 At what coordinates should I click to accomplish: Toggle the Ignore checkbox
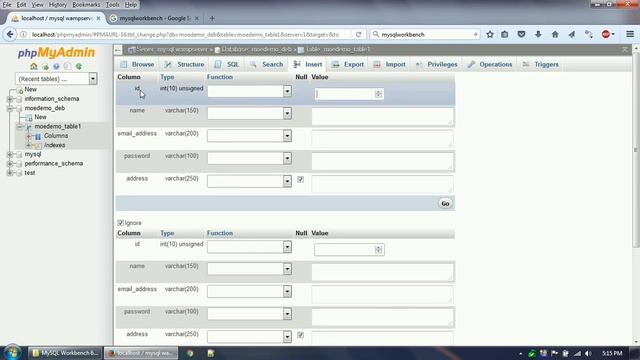(120, 223)
